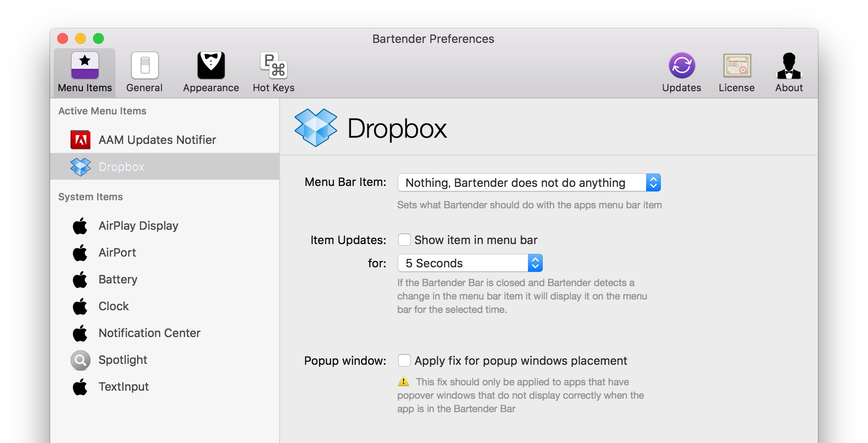Open the Appearance tab with tuxedo icon
Viewport: 868px width, 443px height.
211,72
